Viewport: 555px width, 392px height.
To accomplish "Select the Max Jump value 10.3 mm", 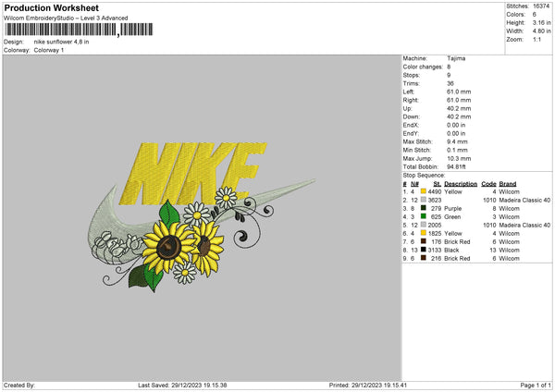I will tap(459, 158).
